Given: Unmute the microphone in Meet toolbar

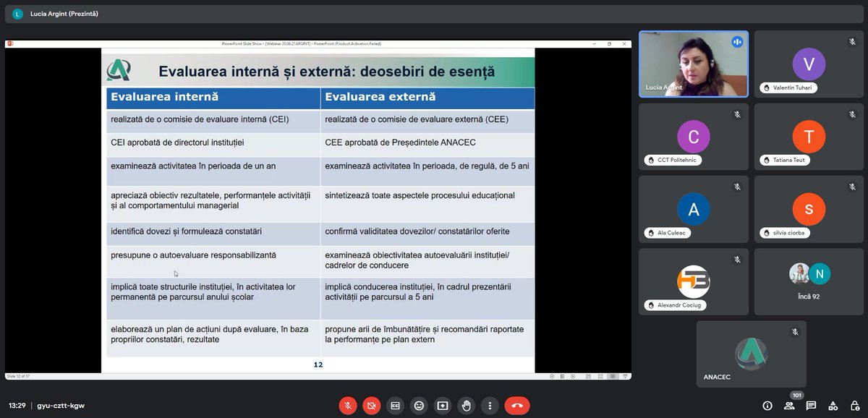Looking at the screenshot, I should [348, 406].
